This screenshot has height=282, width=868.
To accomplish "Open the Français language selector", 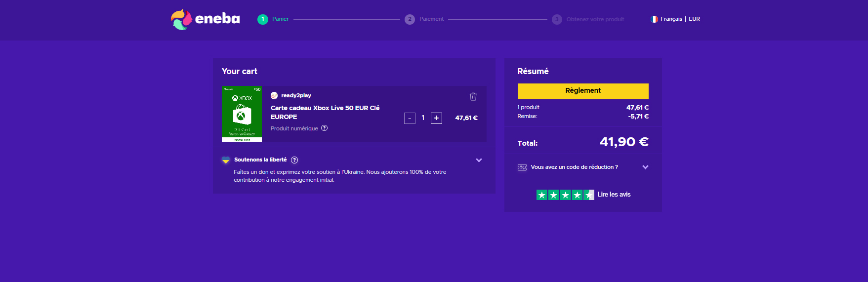I will pyautogui.click(x=671, y=19).
